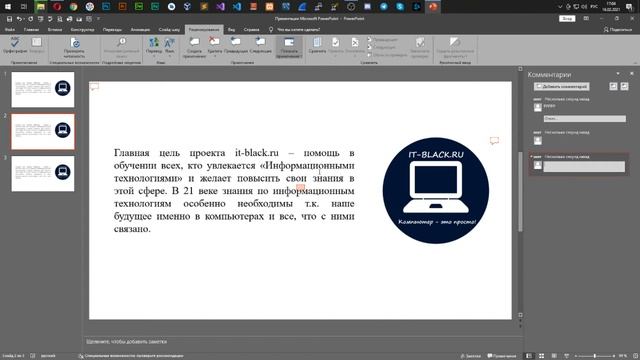This screenshot has width=640, height=360.
Task: Click the comment marker beside the IT-BLACK.RU logo
Action: point(494,141)
